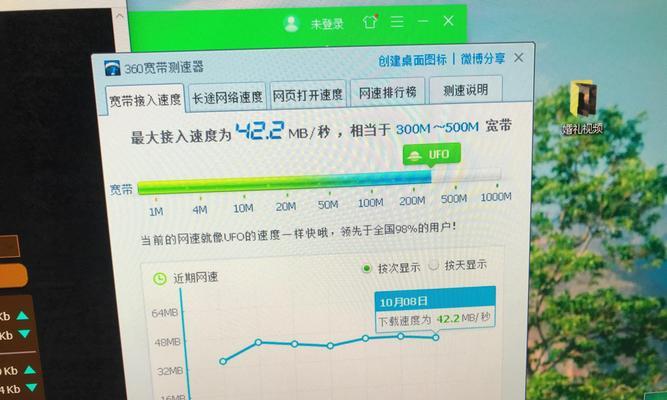Click scroll-up arrow on left window
The image size is (667, 400).
[x=120, y=16]
